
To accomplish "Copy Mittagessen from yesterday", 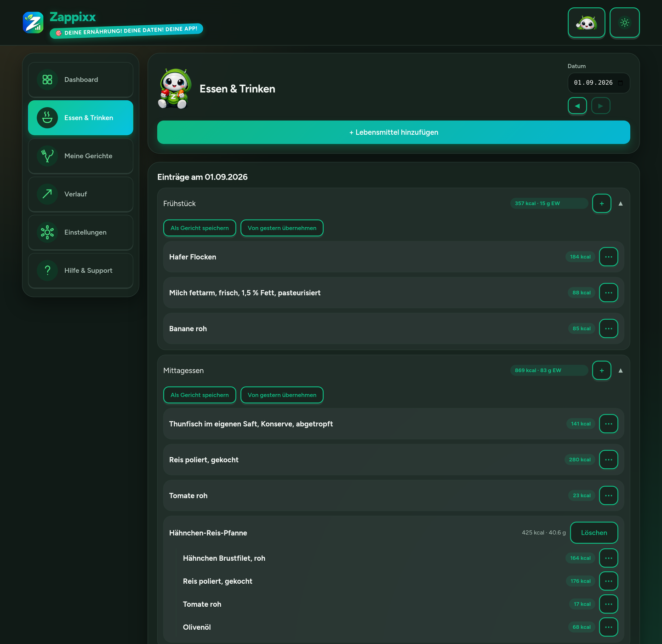I will (x=282, y=395).
